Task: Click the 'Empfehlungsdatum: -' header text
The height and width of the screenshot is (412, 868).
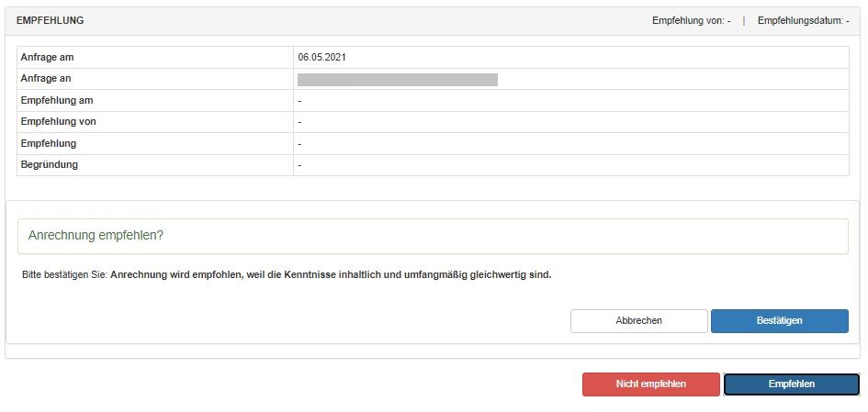Action: click(x=803, y=20)
